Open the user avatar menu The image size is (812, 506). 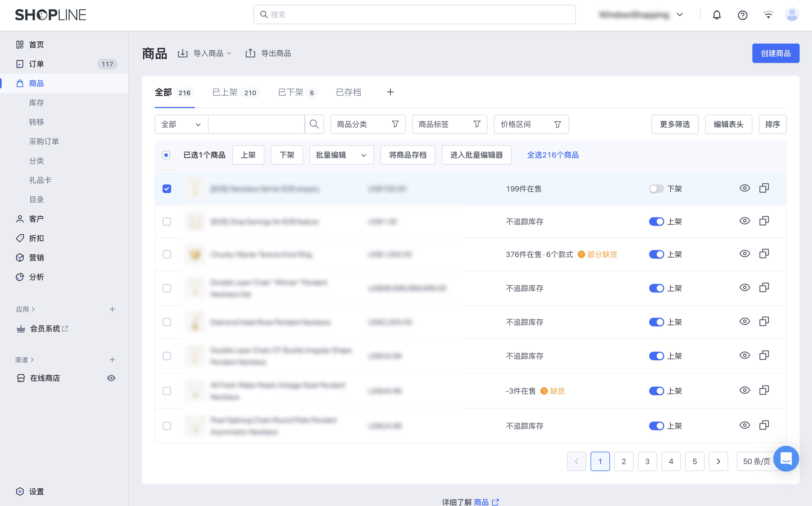[792, 15]
